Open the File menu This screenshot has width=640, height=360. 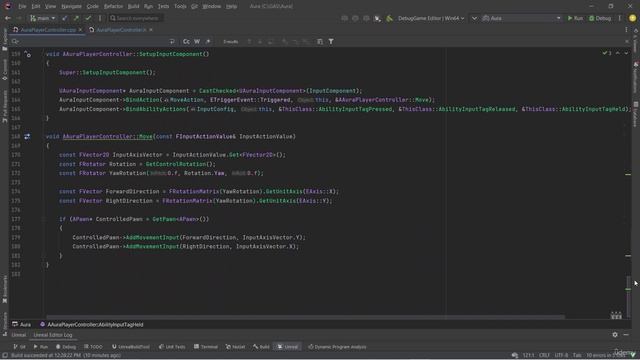pyautogui.click(x=22, y=7)
